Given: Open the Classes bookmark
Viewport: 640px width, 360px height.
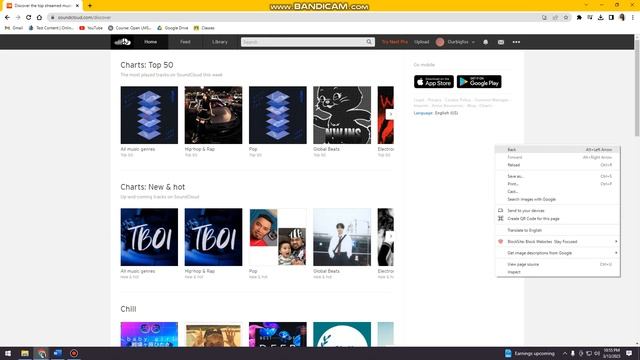Looking at the screenshot, I should (x=204, y=28).
